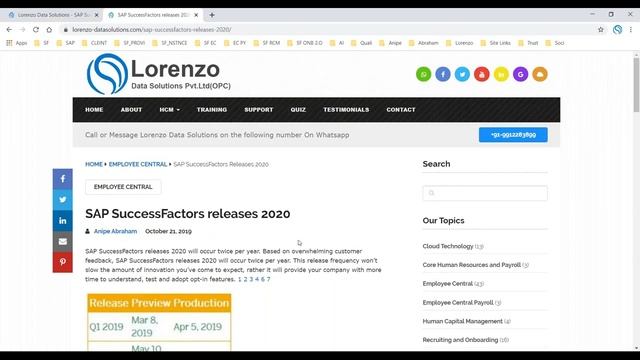The height and width of the screenshot is (360, 640).
Task: Click the purple Google circle icon
Action: pyautogui.click(x=520, y=74)
